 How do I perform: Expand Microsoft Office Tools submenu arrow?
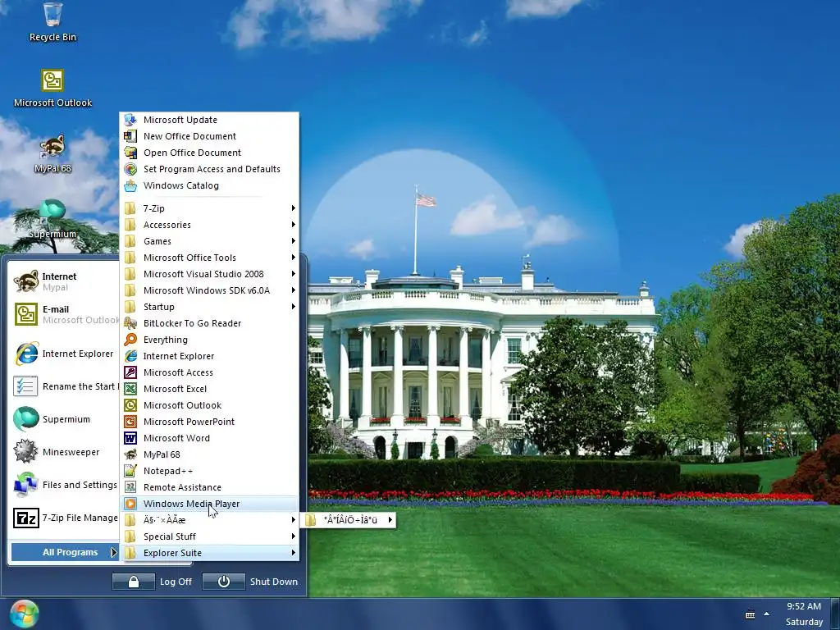293,257
